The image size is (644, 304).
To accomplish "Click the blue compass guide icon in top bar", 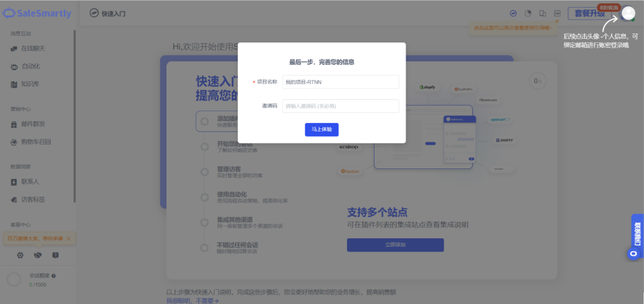I will tap(513, 13).
